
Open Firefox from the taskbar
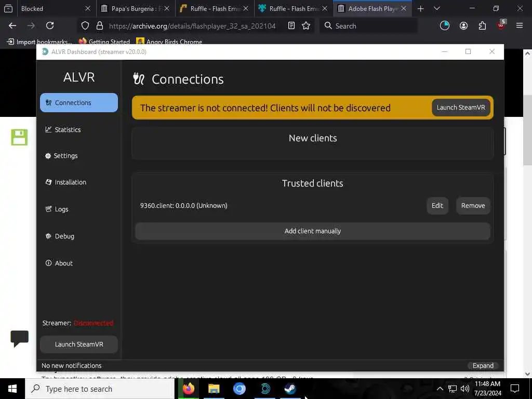click(x=189, y=389)
